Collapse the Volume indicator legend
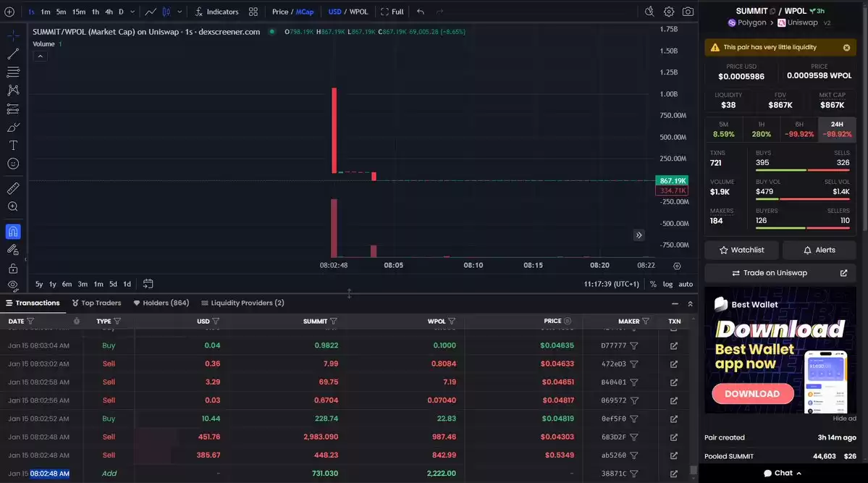 tap(40, 56)
